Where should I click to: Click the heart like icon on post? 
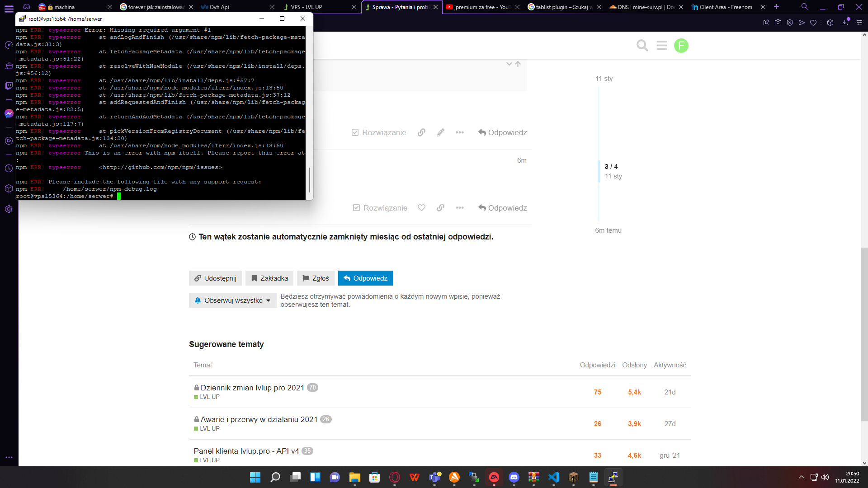tap(421, 208)
